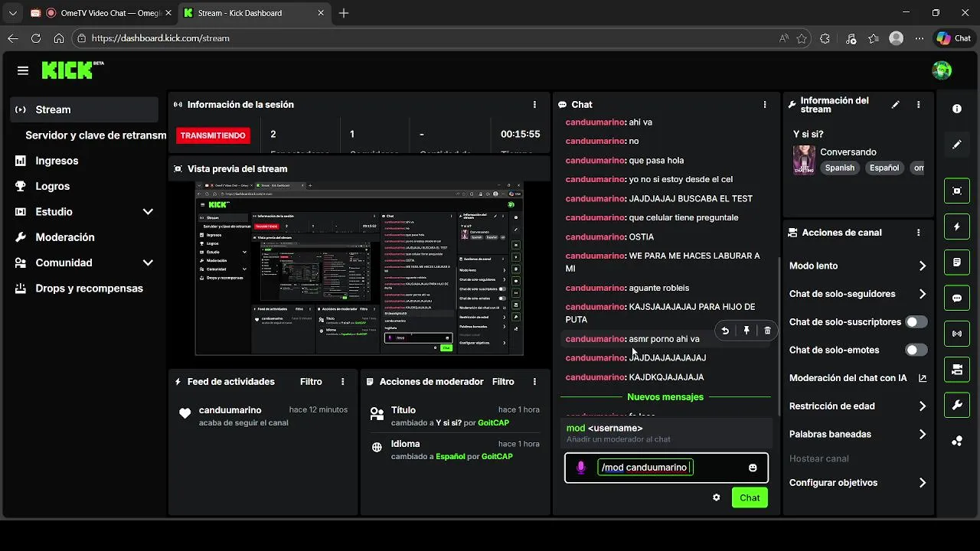Select the mod <username> command suggestion

pos(666,433)
